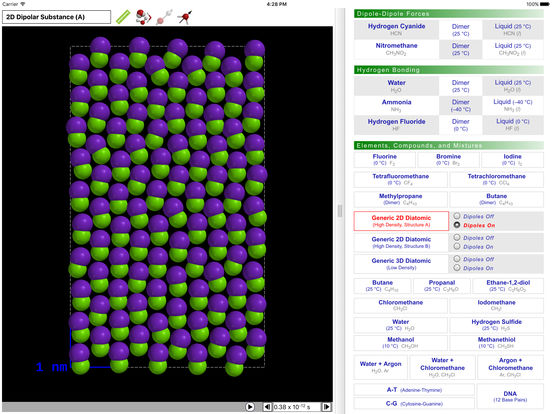The width and height of the screenshot is (552, 414).
Task: Click the vertical panel divider handle
Action: click(340, 211)
